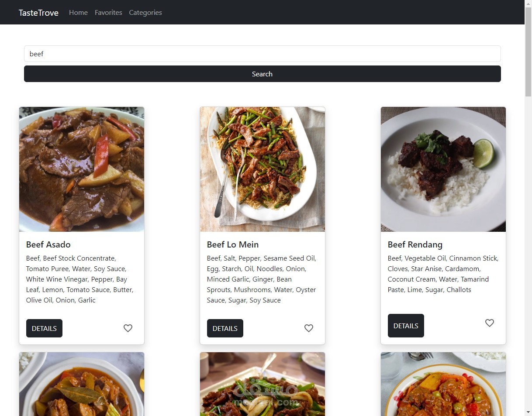Open the Favorites page in navbar
The image size is (532, 416).
click(108, 13)
